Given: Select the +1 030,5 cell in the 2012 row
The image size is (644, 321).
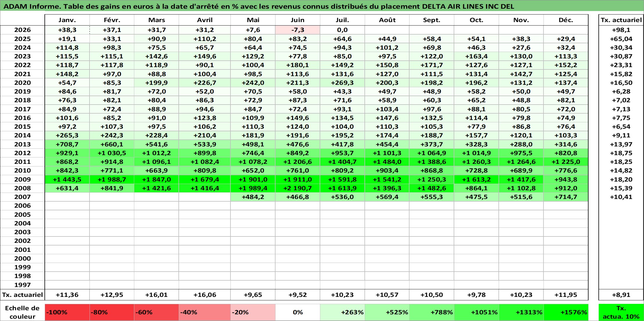Looking at the screenshot, I should (x=112, y=153).
